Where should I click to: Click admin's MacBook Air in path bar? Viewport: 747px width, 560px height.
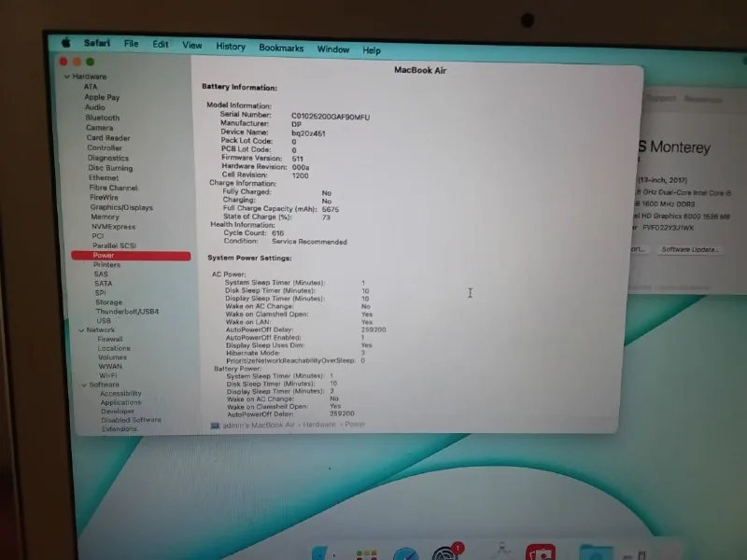[259, 425]
